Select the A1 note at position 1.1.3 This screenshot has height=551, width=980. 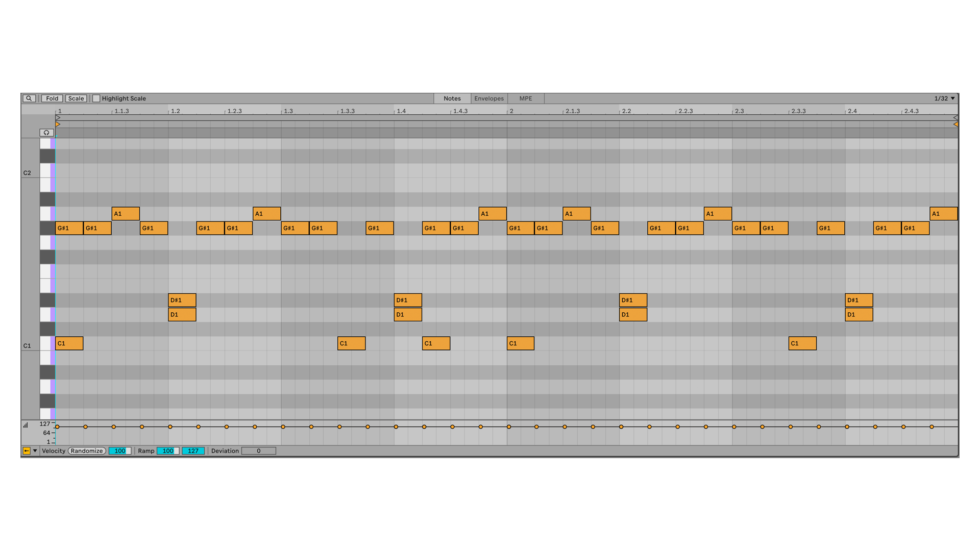click(x=126, y=214)
